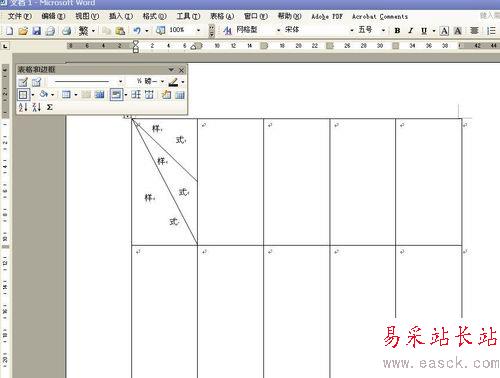
Task: Click the Draw Table pencil icon
Action: pyautogui.click(x=23, y=82)
